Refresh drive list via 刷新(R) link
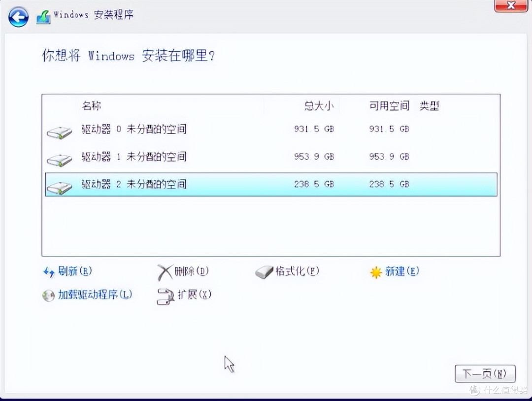This screenshot has height=401, width=532. [75, 271]
